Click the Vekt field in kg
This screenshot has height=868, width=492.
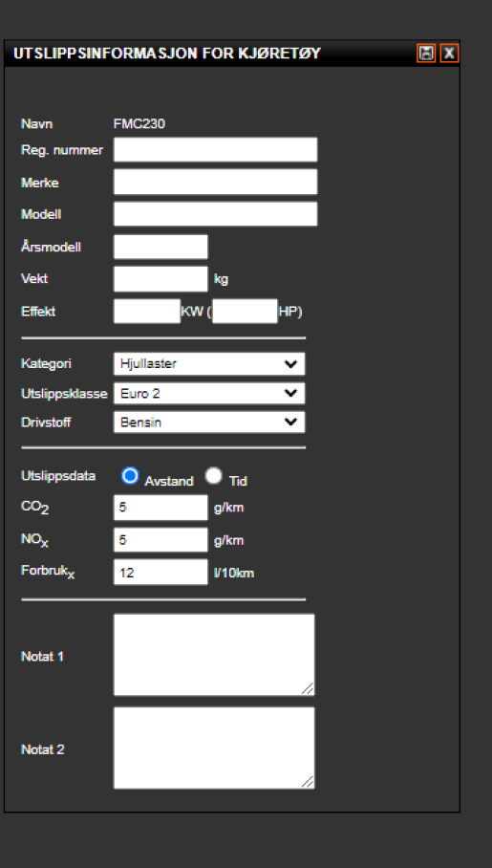[x=160, y=278]
